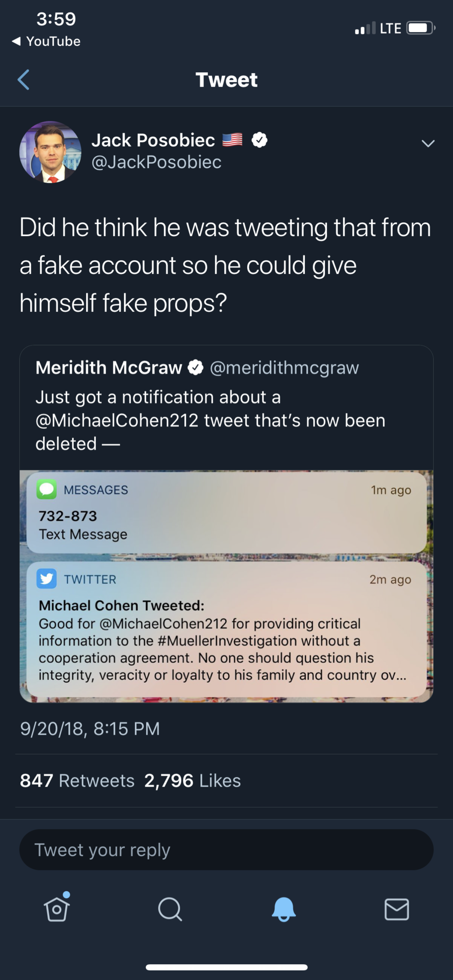View the 847 Retweets list
Viewport: 453px width, 980px height.
77,781
